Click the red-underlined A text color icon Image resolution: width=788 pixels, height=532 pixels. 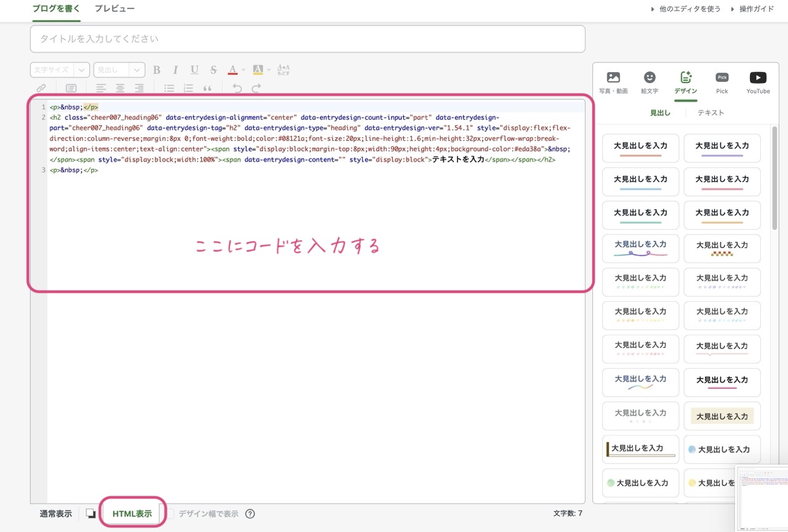coord(233,70)
